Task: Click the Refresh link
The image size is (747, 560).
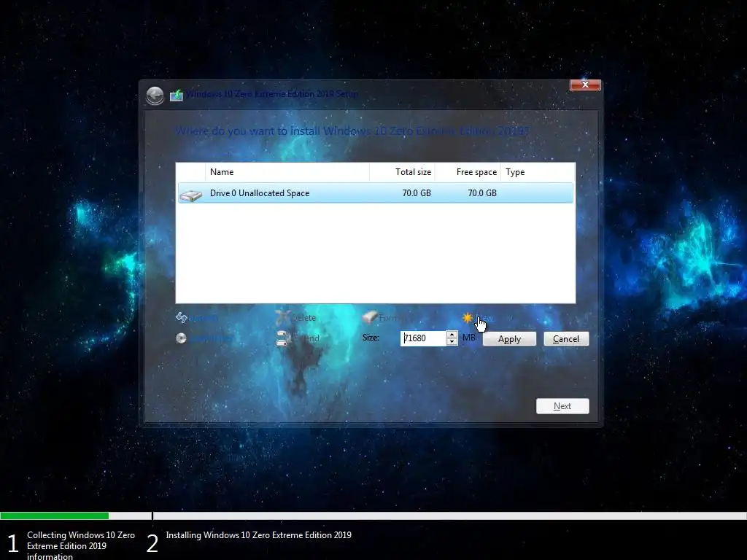Action: coord(204,318)
